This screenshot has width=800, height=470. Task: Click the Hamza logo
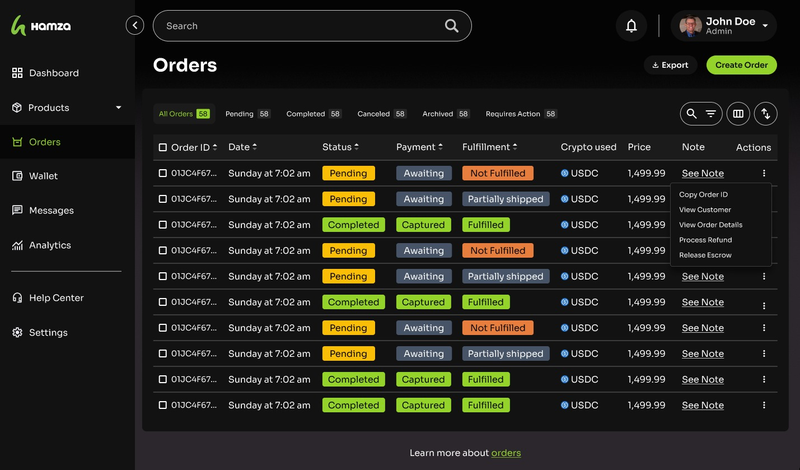[x=41, y=25]
